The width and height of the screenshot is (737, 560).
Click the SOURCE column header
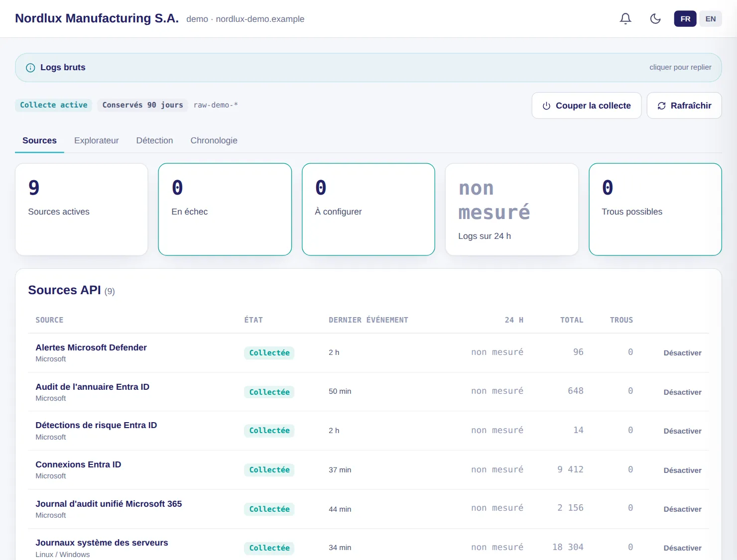(x=49, y=320)
